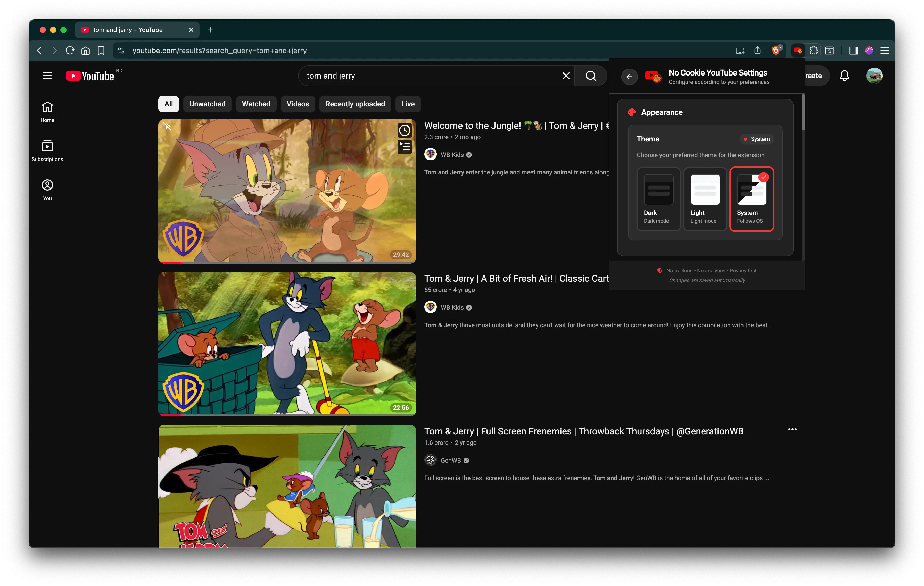Show only Videos results
The height and width of the screenshot is (586, 924).
coord(297,104)
